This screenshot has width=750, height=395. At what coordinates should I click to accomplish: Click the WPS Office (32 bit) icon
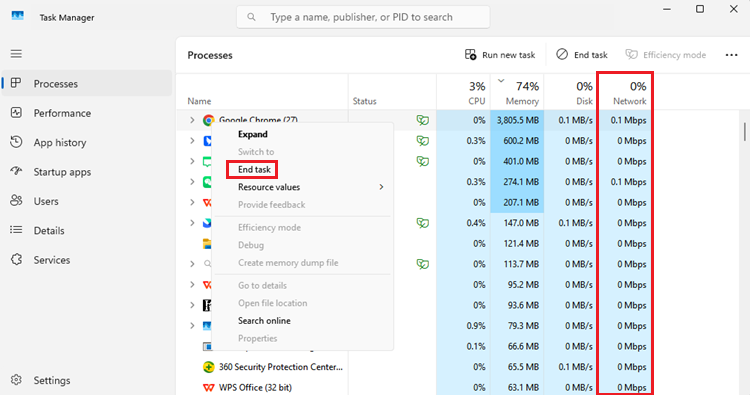pos(208,387)
